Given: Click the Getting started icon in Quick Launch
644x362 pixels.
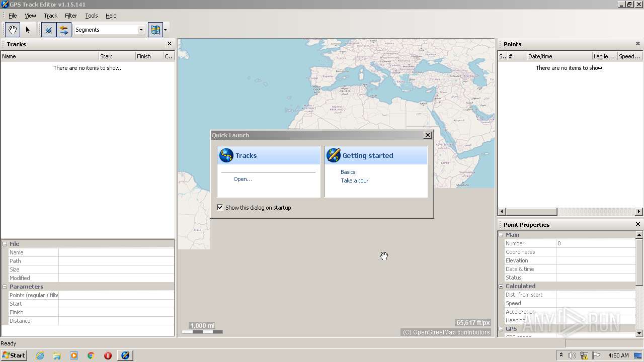Looking at the screenshot, I should pos(334,155).
